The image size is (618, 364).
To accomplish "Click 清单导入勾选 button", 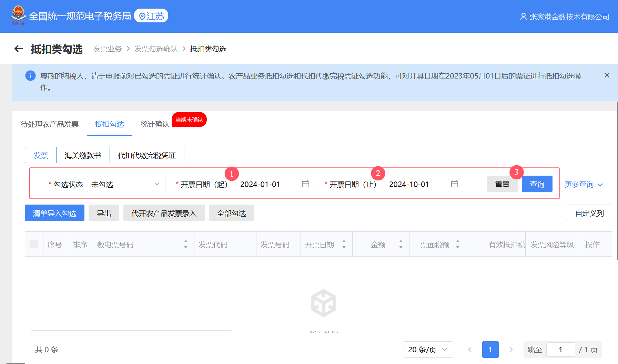I will pyautogui.click(x=54, y=213).
